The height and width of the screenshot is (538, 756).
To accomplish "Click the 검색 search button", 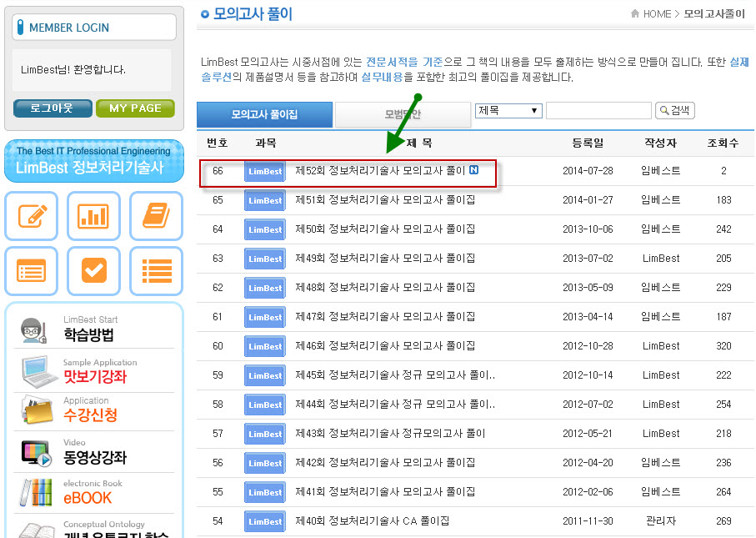I will (x=674, y=110).
